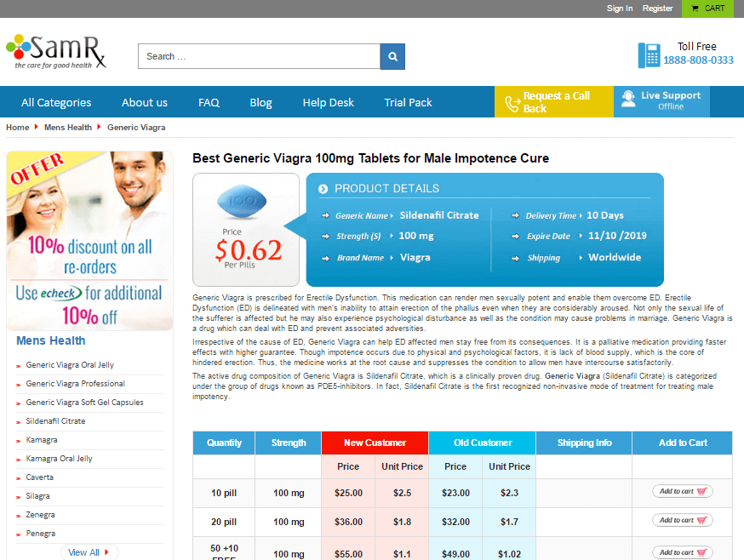Click the Request a Call Back phone icon

[511, 102]
